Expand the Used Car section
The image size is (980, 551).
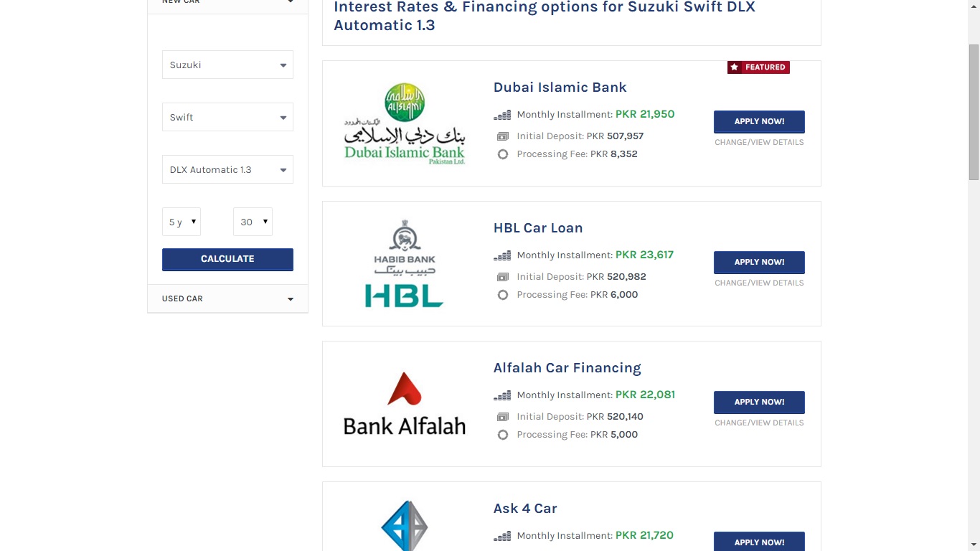pyautogui.click(x=227, y=298)
